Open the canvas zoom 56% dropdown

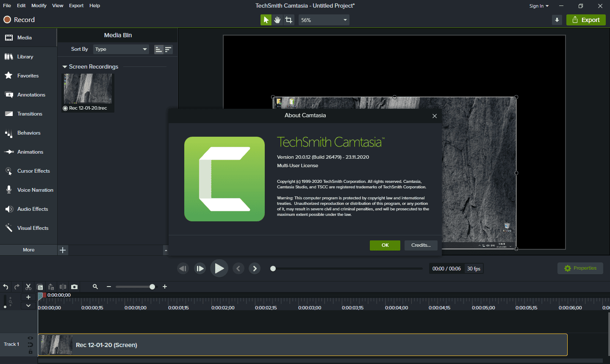[324, 20]
